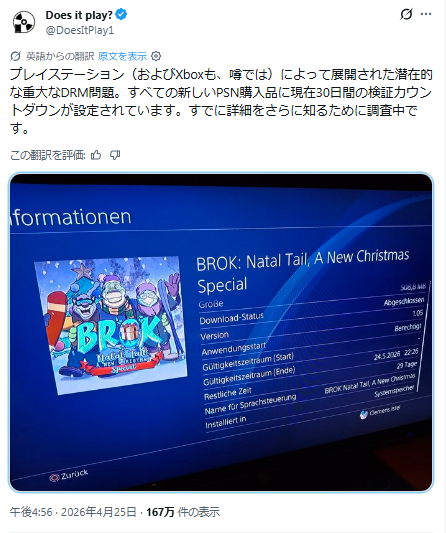The width and height of the screenshot is (446, 533).
Task: Open the Does it play? profile avatar
Action: point(24,22)
